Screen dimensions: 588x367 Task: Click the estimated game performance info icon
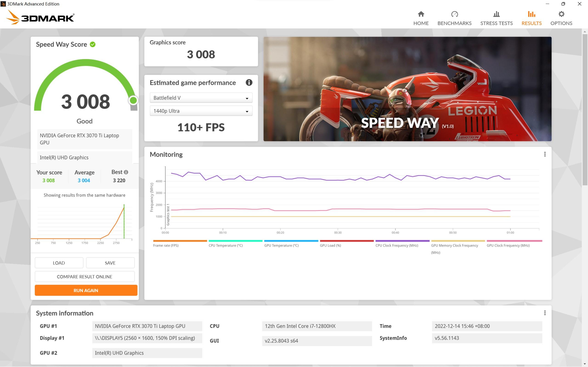click(249, 83)
